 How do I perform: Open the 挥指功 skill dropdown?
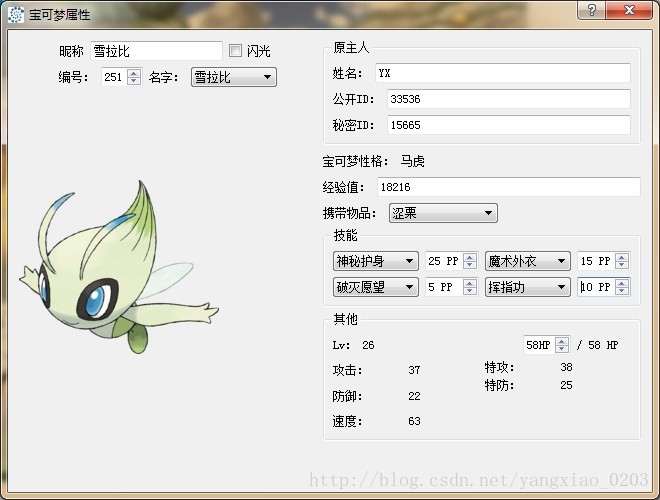(x=527, y=287)
